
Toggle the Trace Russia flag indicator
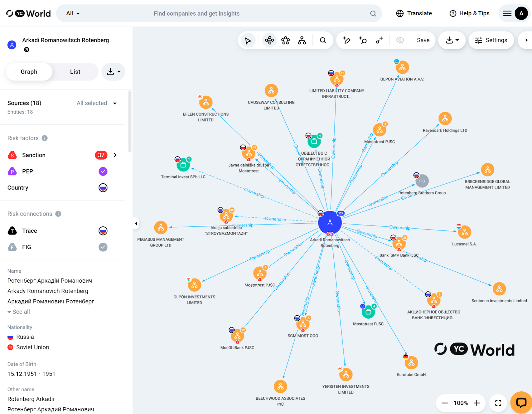coord(103,231)
